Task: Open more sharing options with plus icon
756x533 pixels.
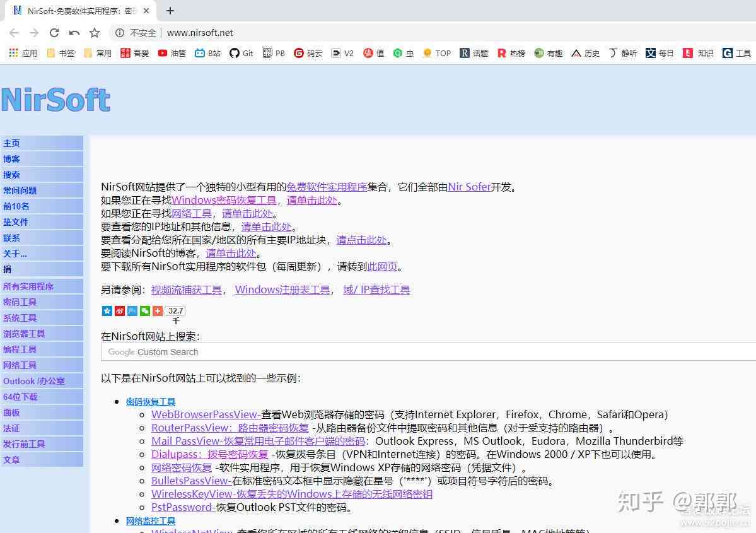Action: pos(157,311)
